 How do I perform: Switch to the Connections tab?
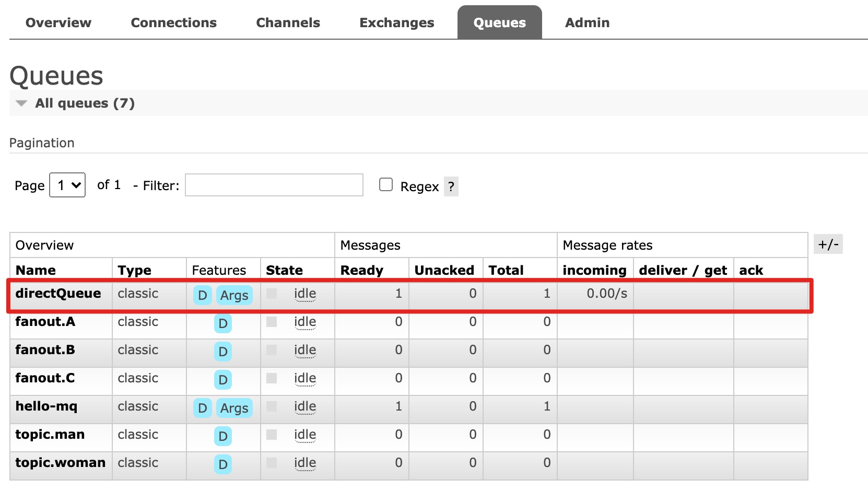pos(173,22)
